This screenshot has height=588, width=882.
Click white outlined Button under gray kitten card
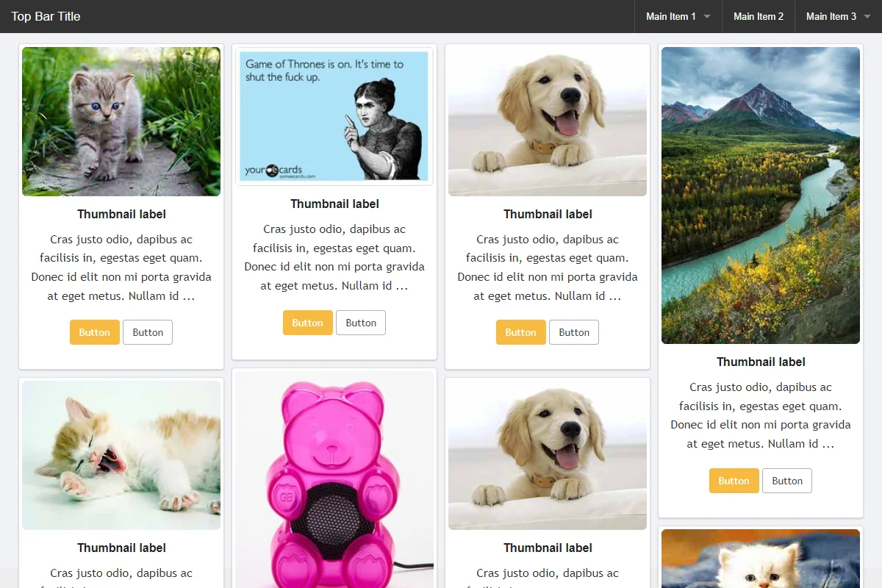[x=148, y=332]
